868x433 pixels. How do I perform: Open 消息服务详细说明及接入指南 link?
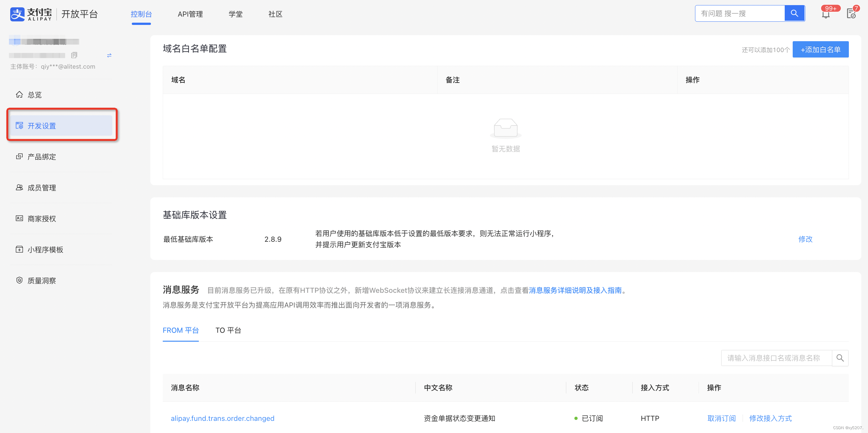pyautogui.click(x=576, y=290)
